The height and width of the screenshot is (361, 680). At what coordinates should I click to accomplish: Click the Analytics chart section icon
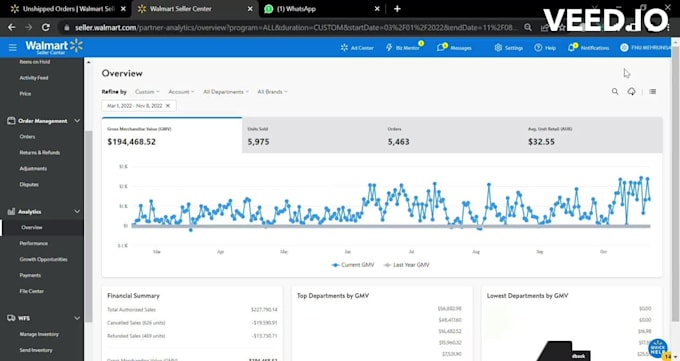click(x=11, y=212)
